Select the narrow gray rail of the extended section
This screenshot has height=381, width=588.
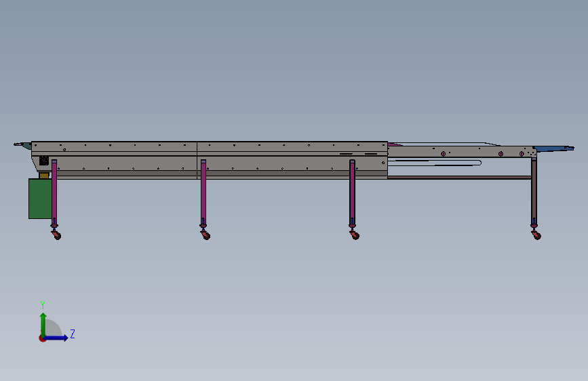click(462, 152)
